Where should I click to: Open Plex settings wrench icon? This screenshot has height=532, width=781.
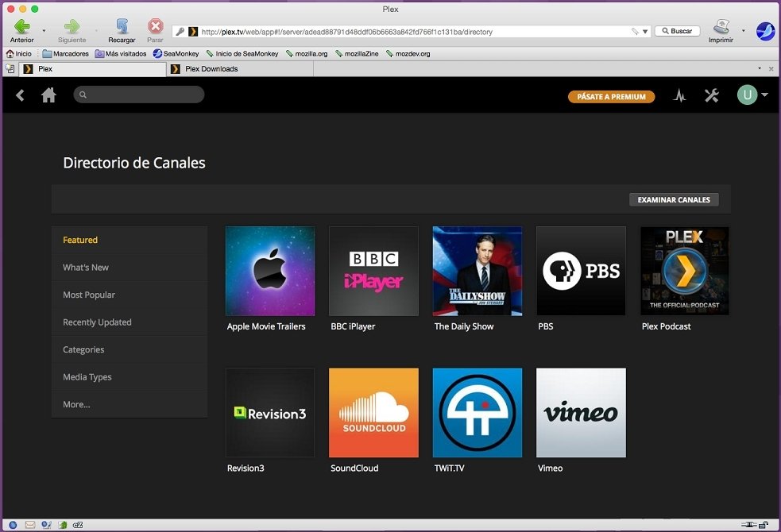(x=712, y=95)
